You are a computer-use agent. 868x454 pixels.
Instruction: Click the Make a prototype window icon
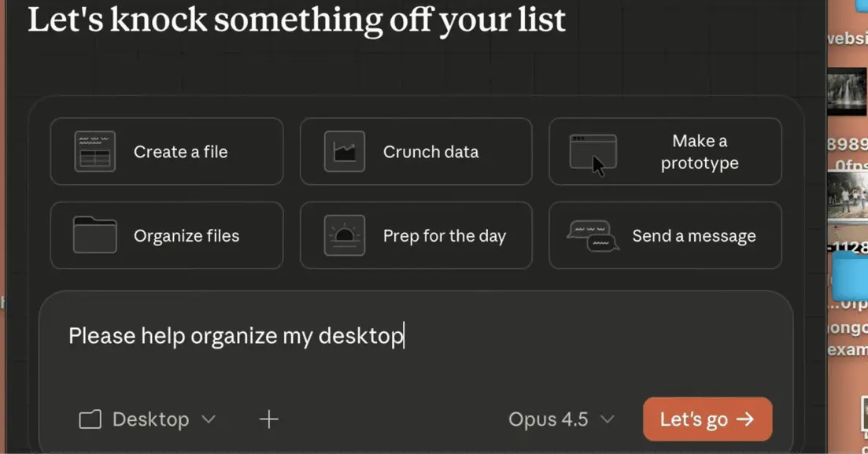593,152
